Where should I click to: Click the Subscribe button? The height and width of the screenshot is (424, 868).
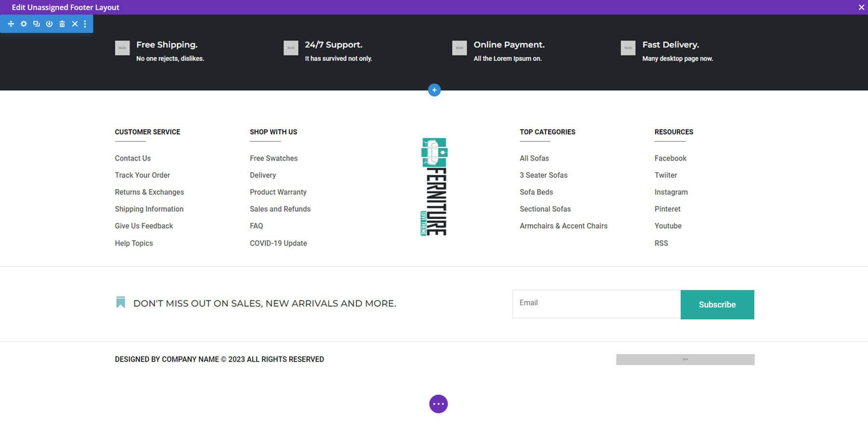[717, 304]
